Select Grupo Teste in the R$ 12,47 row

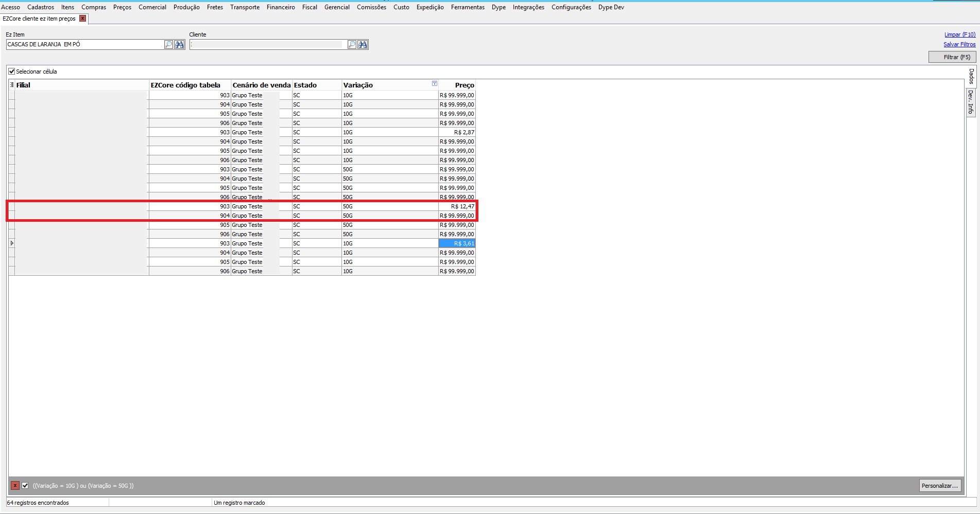(x=262, y=206)
